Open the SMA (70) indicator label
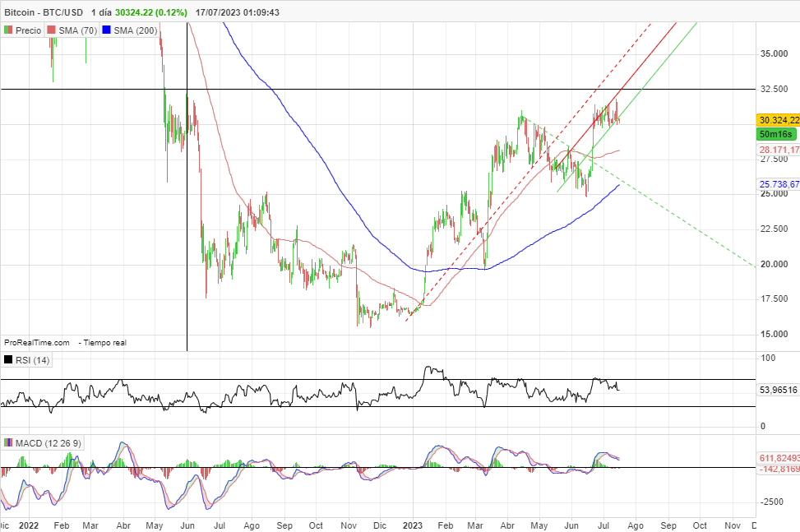800x532 pixels. coord(77,30)
